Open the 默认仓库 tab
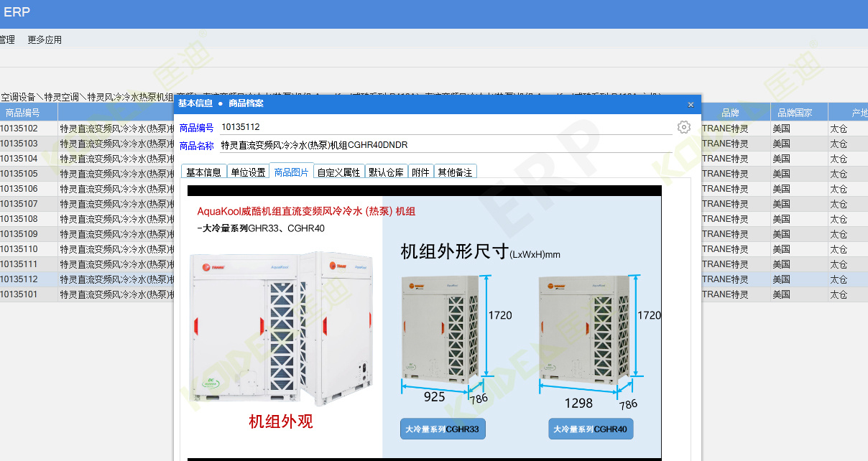This screenshot has width=868, height=461. coord(386,172)
